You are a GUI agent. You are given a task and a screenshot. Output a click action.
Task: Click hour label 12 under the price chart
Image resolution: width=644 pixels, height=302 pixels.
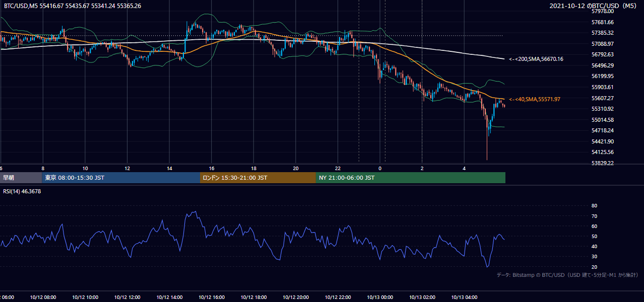127,168
